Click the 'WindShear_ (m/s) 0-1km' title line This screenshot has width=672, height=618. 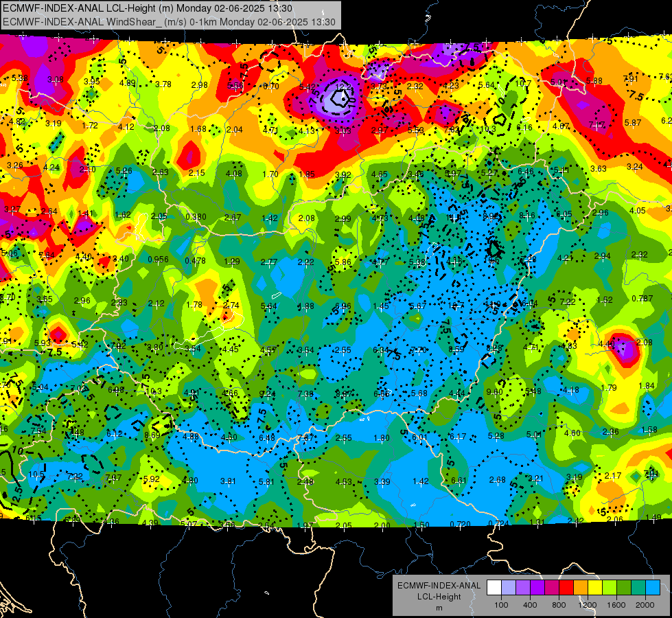(169, 22)
